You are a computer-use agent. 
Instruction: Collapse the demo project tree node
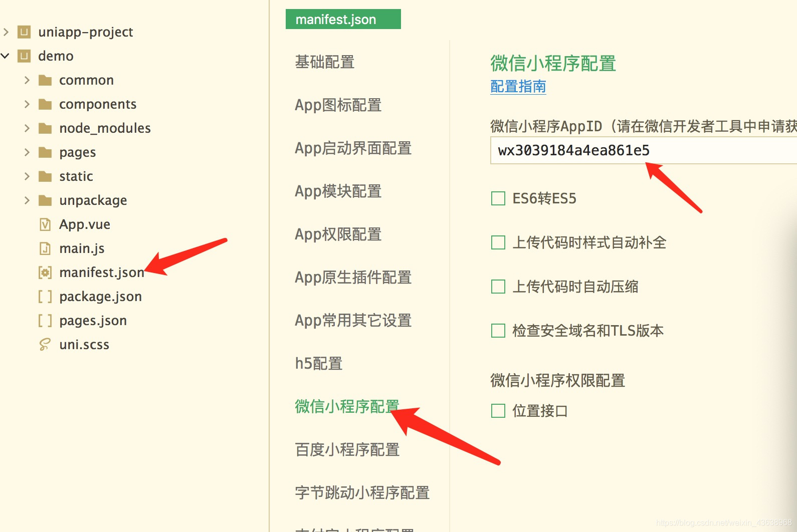tap(6, 56)
